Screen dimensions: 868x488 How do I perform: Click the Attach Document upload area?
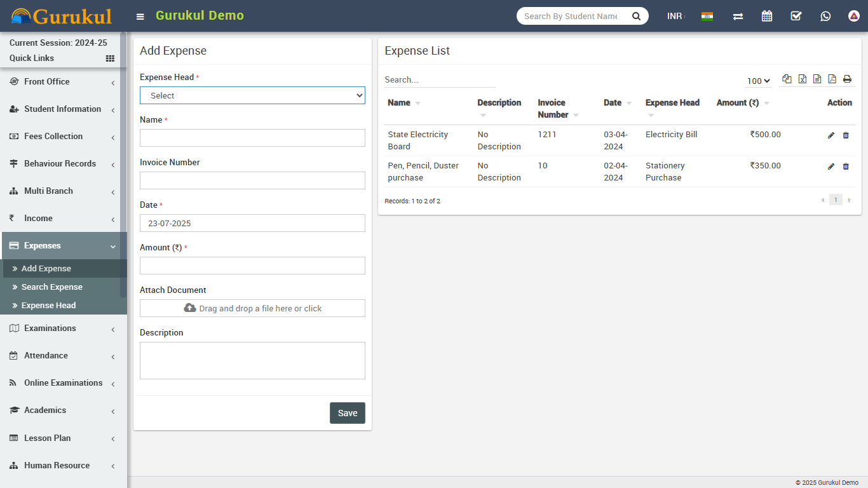[x=252, y=308]
